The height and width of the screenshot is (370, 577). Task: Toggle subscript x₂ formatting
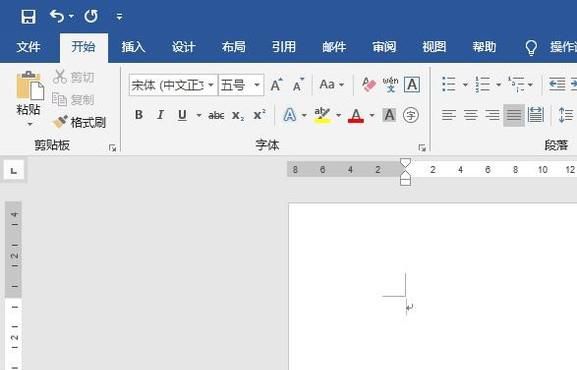(238, 116)
